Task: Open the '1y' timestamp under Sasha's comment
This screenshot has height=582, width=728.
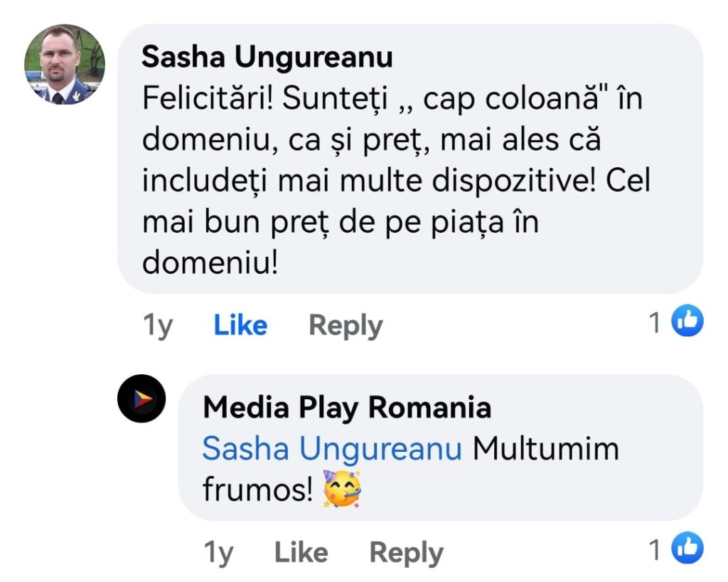Action: pyautogui.click(x=158, y=326)
